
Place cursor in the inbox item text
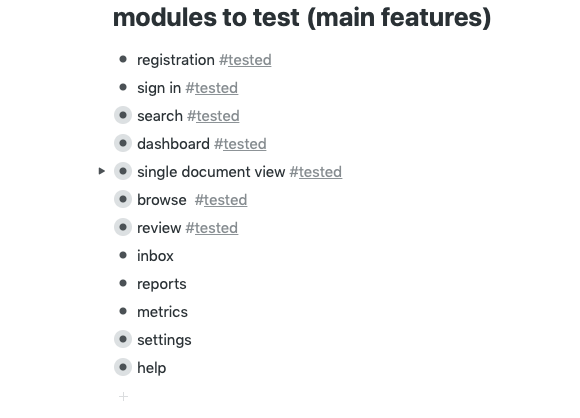click(x=155, y=256)
